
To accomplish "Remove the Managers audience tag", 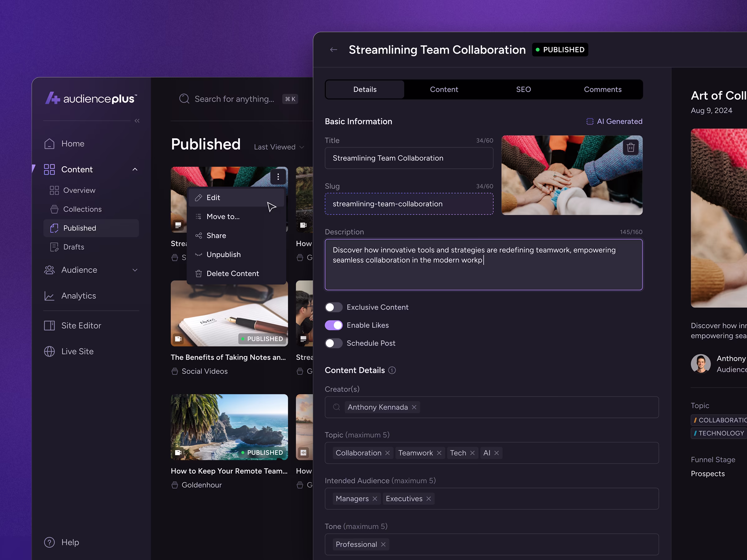I will (x=375, y=499).
